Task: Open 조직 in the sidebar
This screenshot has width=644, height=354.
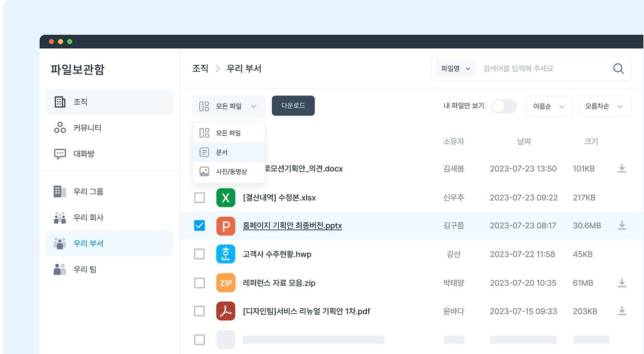Action: click(109, 102)
